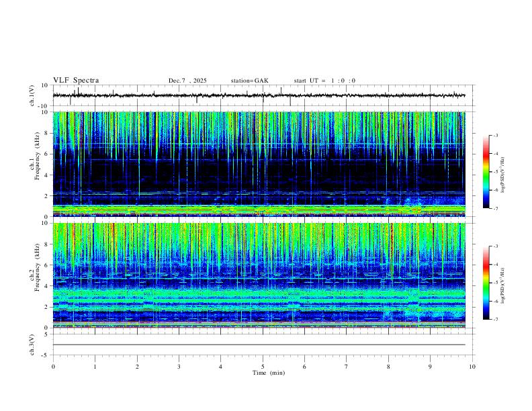The image size is (532, 411).
Task: Click the ch.1 colorbar "log(PSD)(V²/Hz)" label
Action: point(503,175)
